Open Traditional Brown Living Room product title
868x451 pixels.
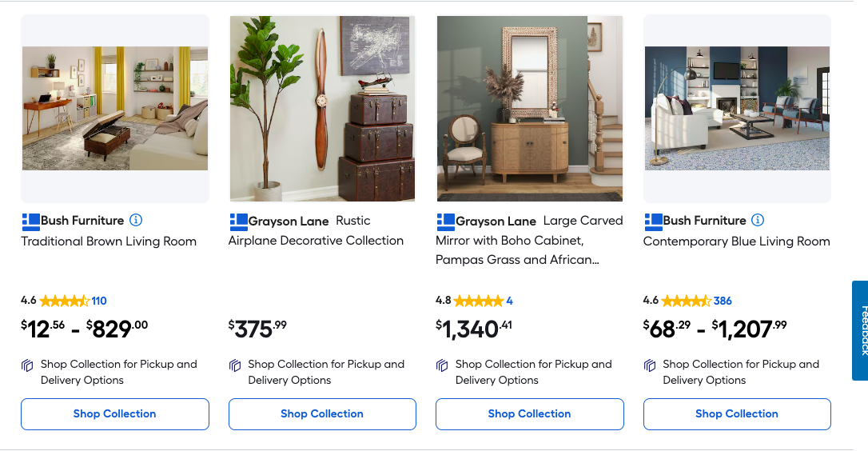pyautogui.click(x=109, y=241)
